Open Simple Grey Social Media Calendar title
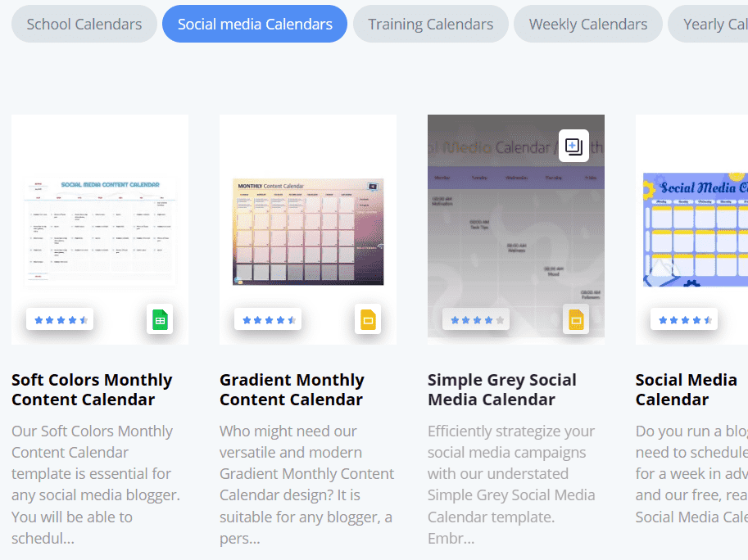This screenshot has width=748, height=560. (501, 390)
